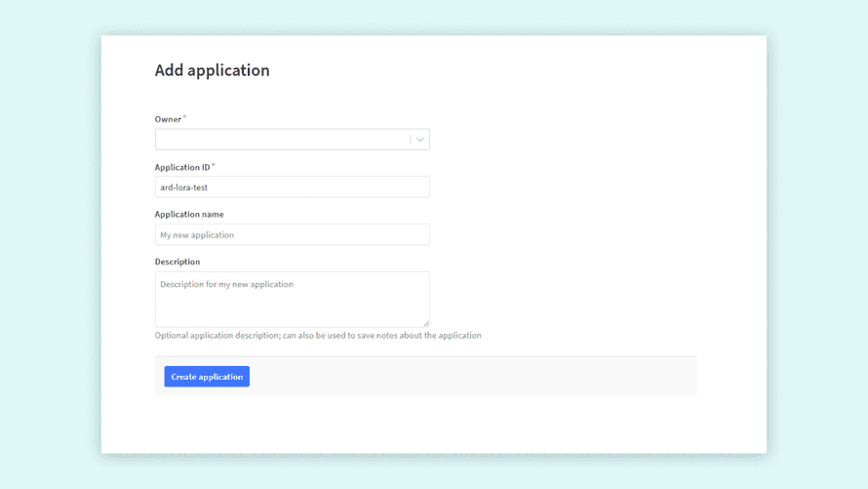Click the optional description help text
The width and height of the screenshot is (868, 489).
(318, 336)
